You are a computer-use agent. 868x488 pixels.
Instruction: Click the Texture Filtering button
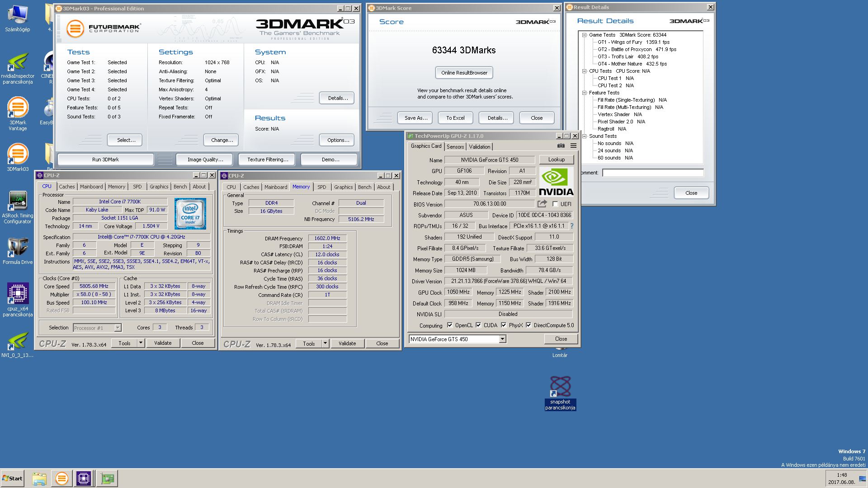point(268,160)
